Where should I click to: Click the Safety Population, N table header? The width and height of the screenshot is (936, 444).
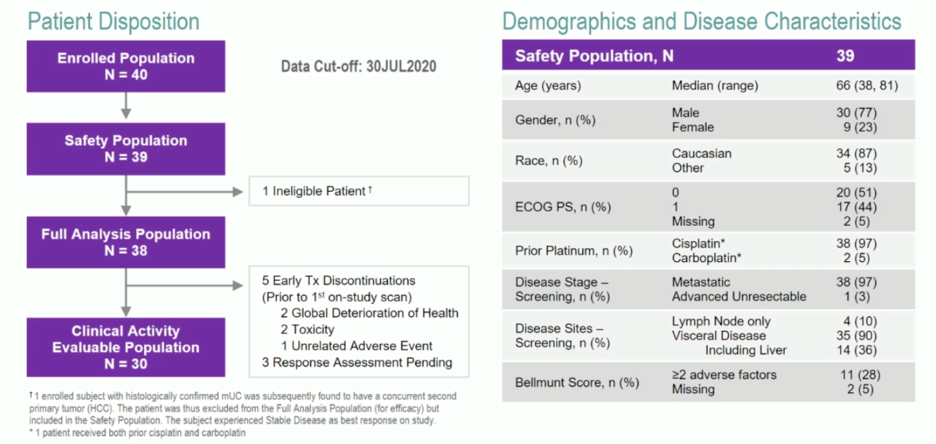tap(594, 56)
